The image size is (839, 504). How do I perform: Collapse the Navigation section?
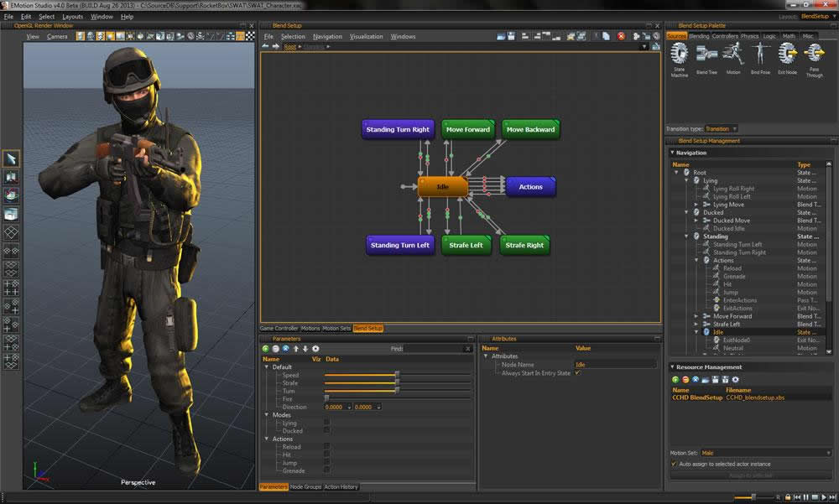(x=672, y=153)
